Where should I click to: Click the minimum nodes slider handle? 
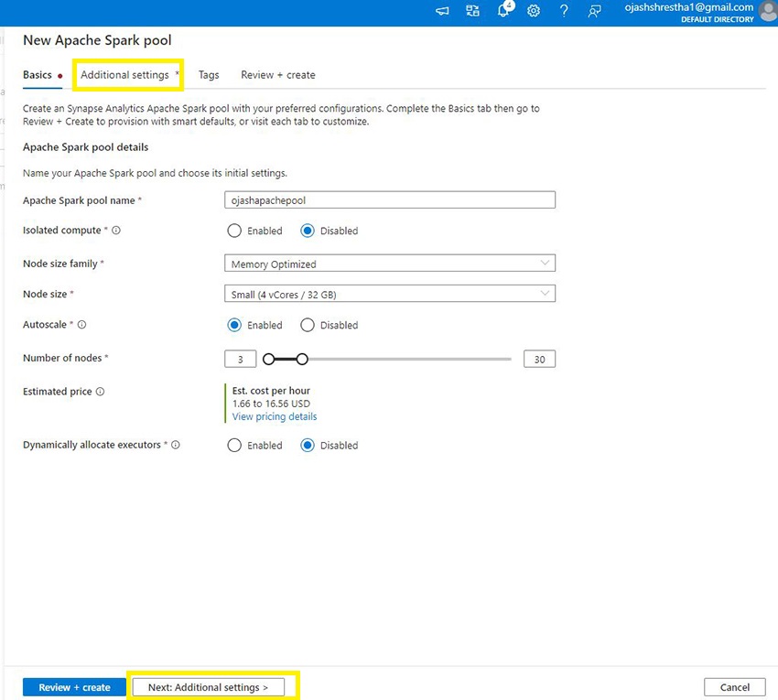point(268,360)
